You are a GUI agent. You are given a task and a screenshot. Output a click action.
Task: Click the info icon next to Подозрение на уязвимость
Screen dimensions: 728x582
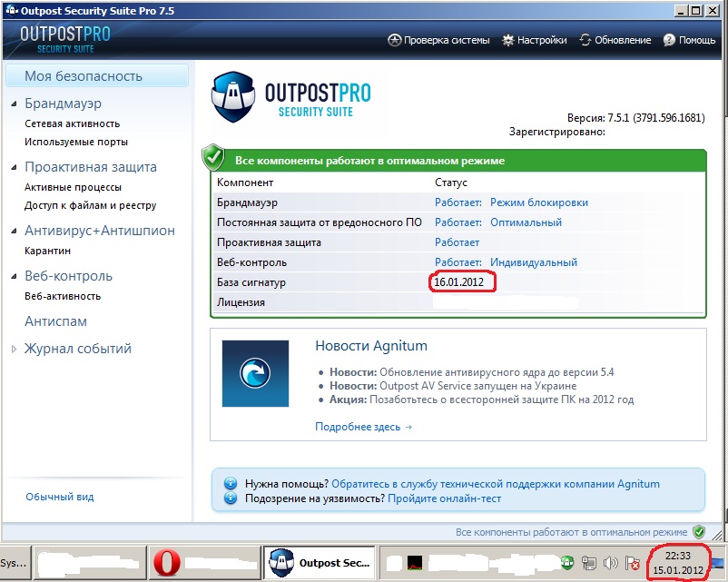tap(231, 498)
